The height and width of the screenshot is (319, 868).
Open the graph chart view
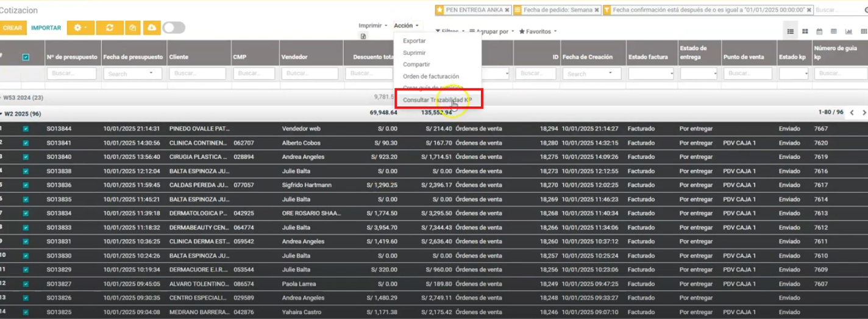pyautogui.click(x=848, y=32)
